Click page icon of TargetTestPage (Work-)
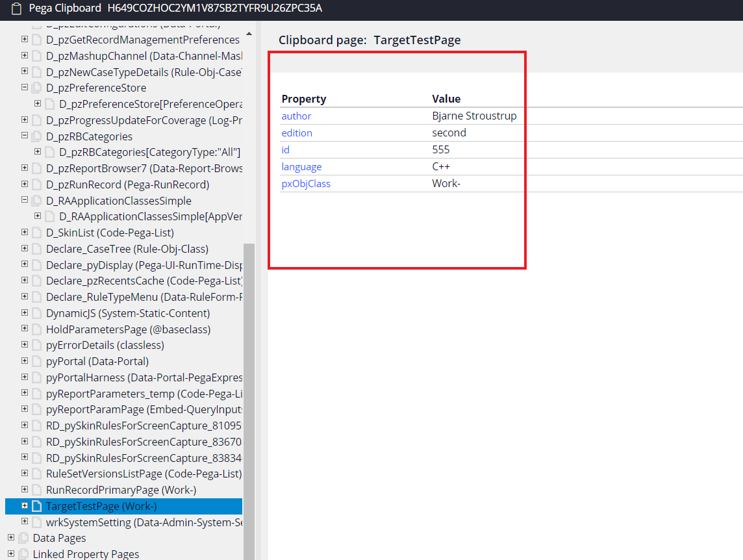The height and width of the screenshot is (560, 743). 36,506
